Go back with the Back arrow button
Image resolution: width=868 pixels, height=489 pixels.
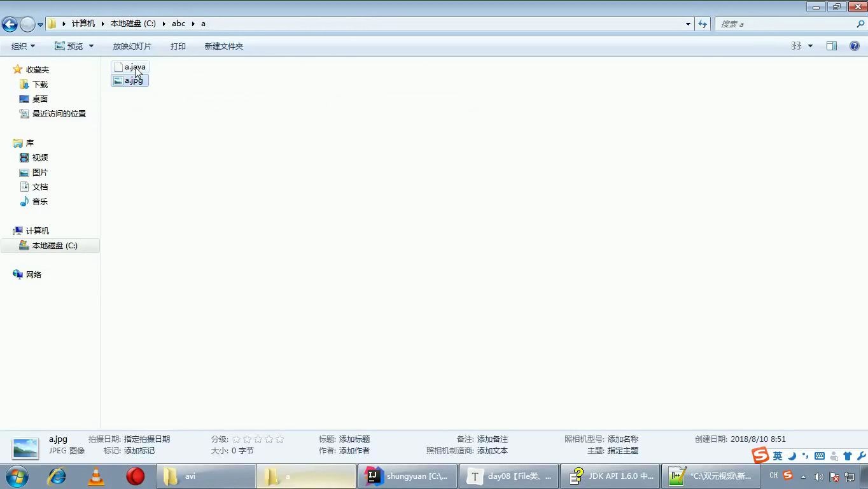(x=10, y=24)
